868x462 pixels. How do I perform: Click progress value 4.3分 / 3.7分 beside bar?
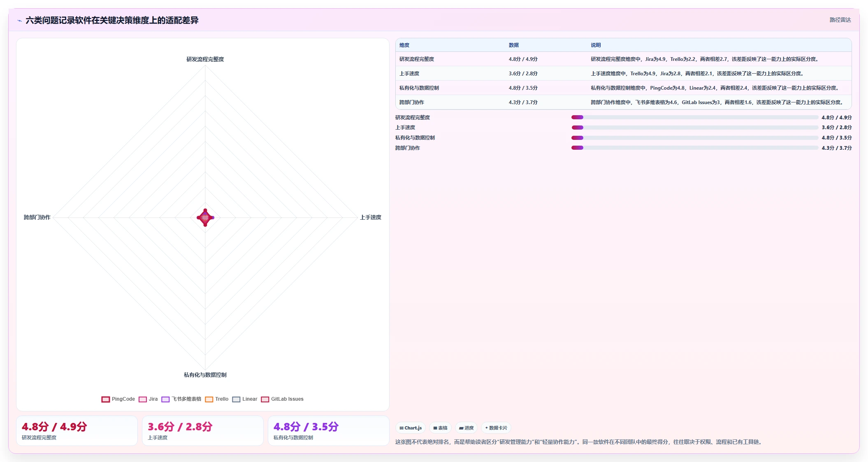pos(837,148)
